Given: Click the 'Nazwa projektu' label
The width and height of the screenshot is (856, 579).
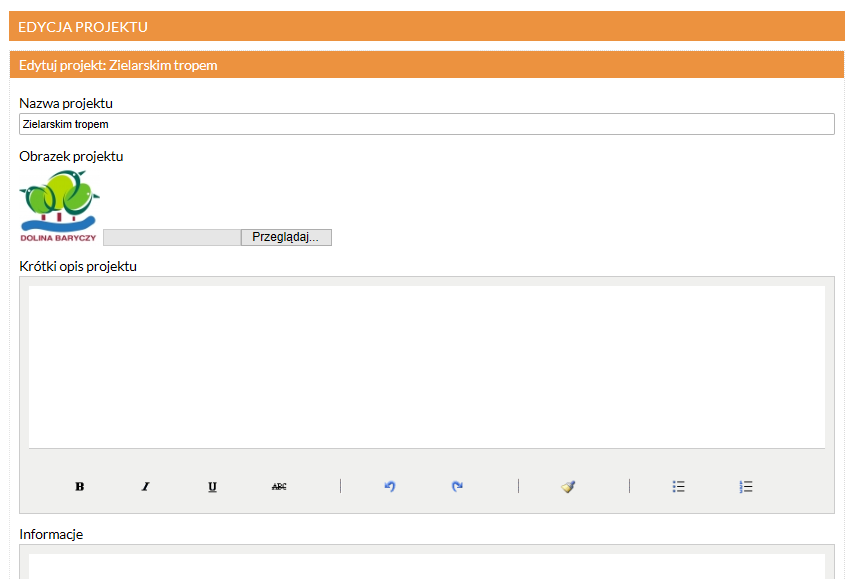Looking at the screenshot, I should pos(66,103).
